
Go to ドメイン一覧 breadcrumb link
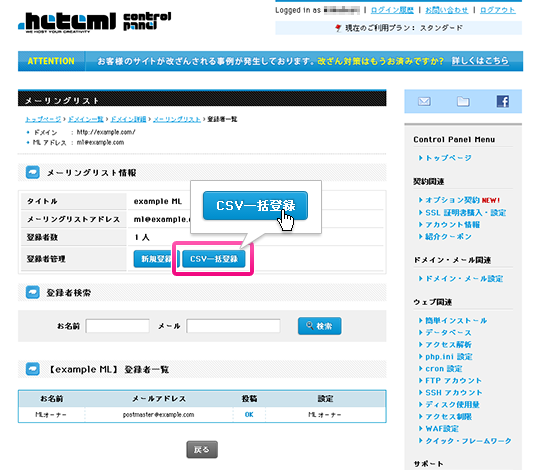pos(86,119)
